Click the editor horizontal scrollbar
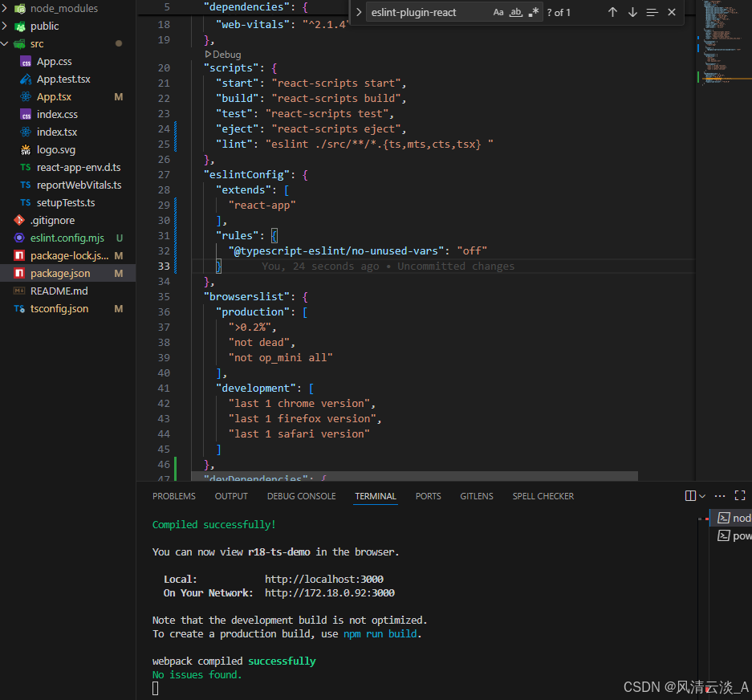Viewport: 752px width, 700px height. point(414,476)
